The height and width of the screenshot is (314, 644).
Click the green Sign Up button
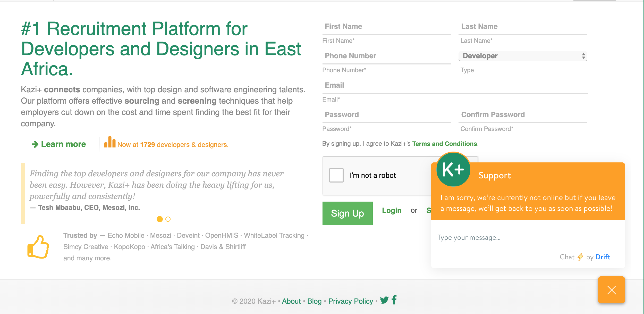point(348,213)
